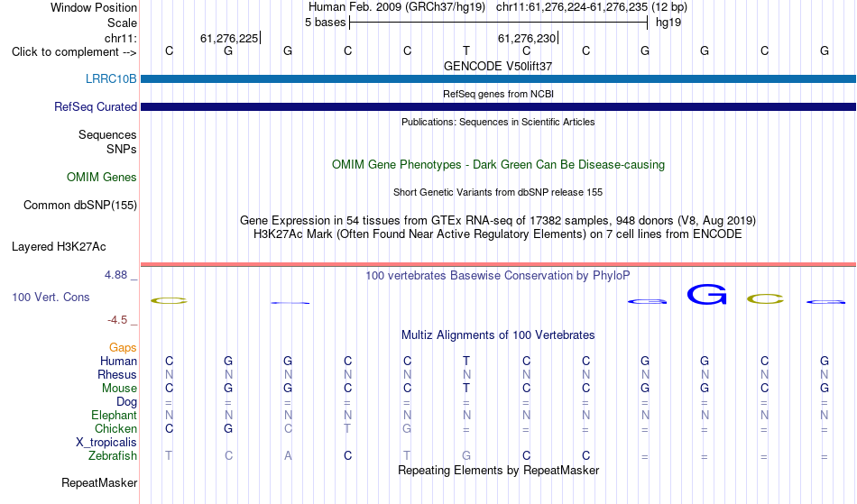Click the Layered H3K27Ac track label

59,246
